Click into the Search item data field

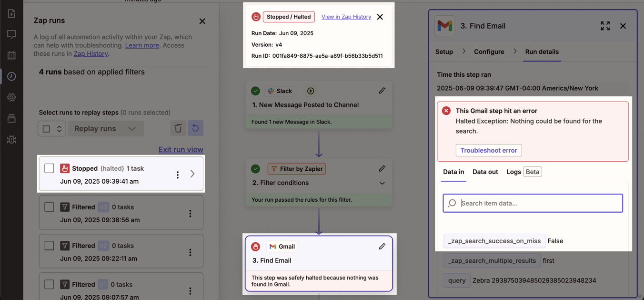click(x=533, y=203)
